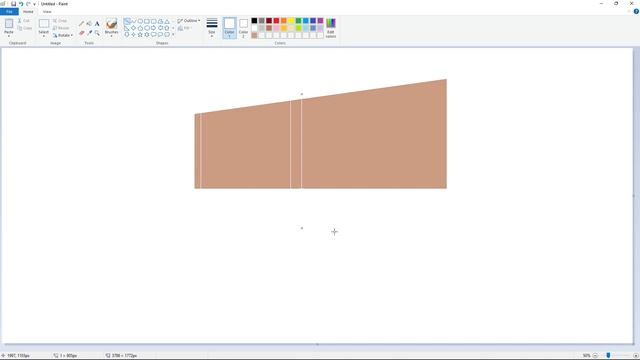Open the Select dropdown arrow
The height and width of the screenshot is (360, 640).
(44, 36)
